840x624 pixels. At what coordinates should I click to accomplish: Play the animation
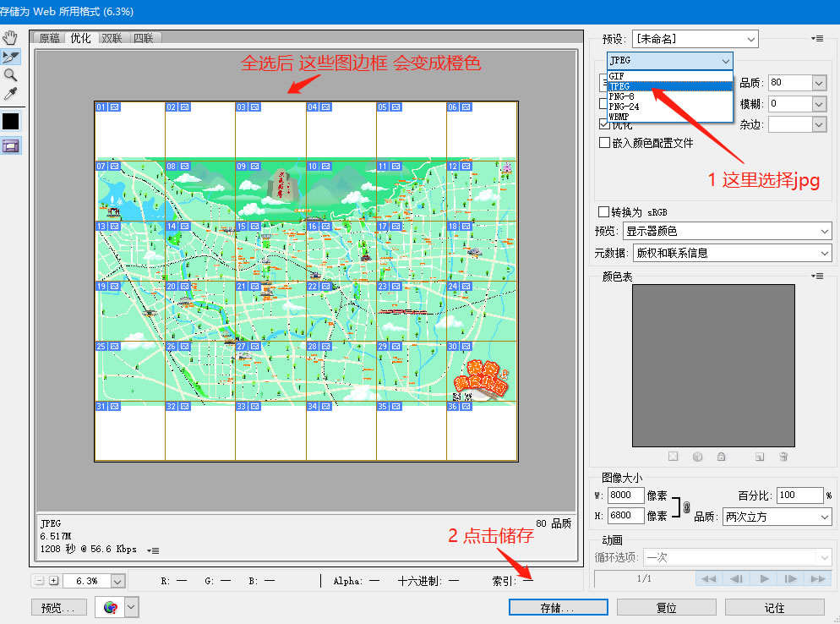point(764,578)
